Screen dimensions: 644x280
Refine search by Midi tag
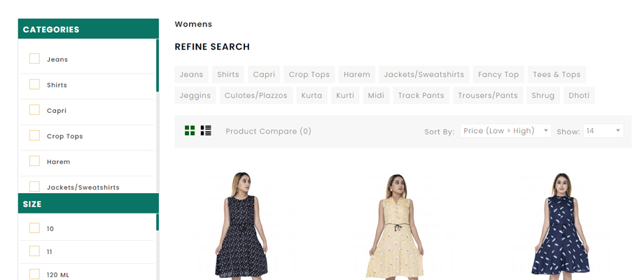376,95
